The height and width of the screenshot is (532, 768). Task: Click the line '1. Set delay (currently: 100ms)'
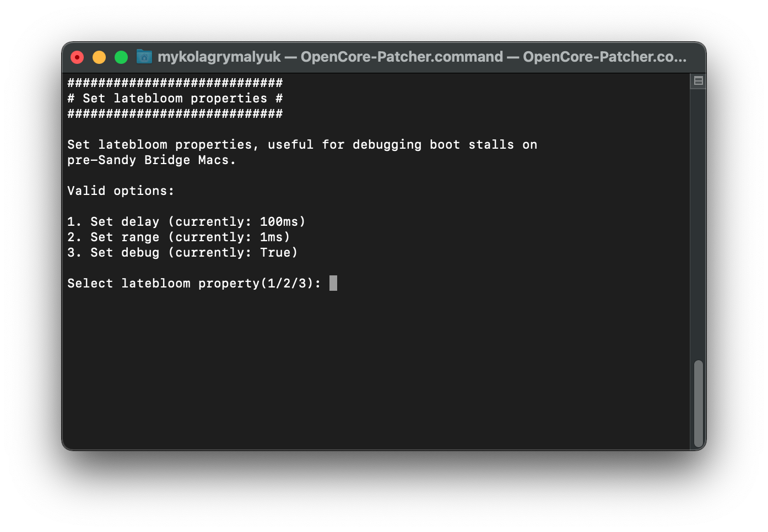(186, 222)
